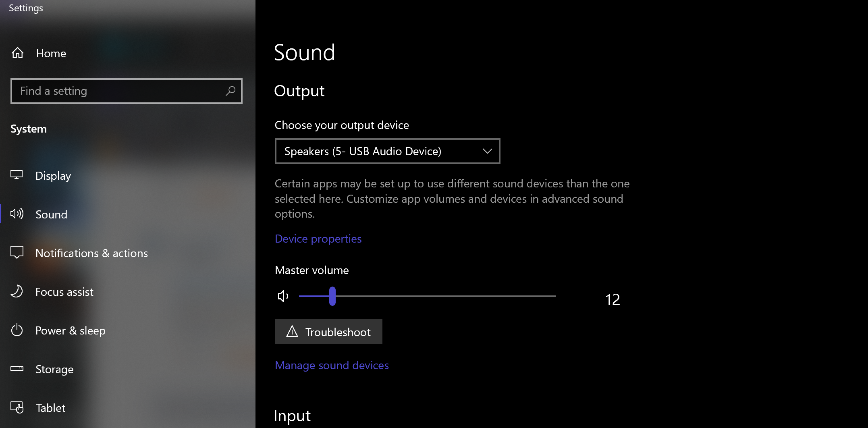Click the master volume slider thumb
The width and height of the screenshot is (868, 428).
(332, 296)
